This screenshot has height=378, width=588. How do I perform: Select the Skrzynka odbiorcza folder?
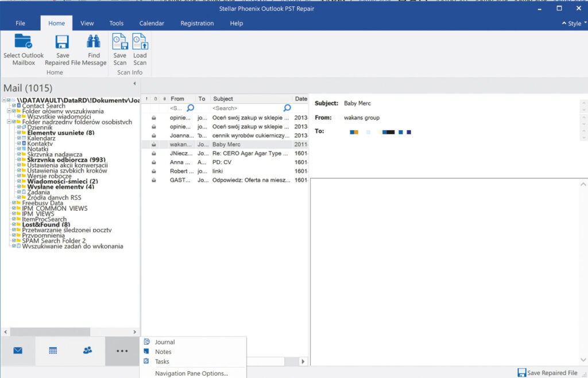click(63, 159)
